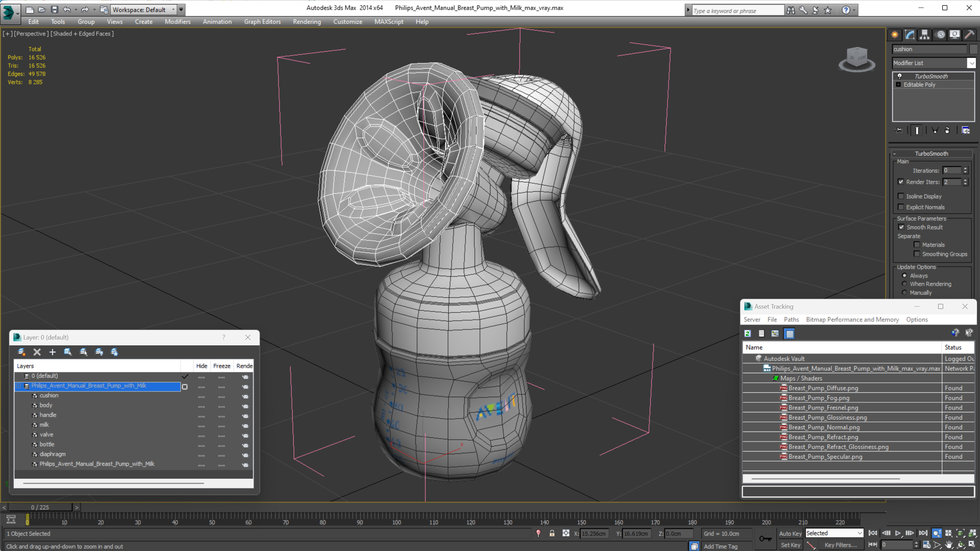Collapse the TurboSmooth rollout
Viewport: 980px width, 551px height.
coord(931,153)
